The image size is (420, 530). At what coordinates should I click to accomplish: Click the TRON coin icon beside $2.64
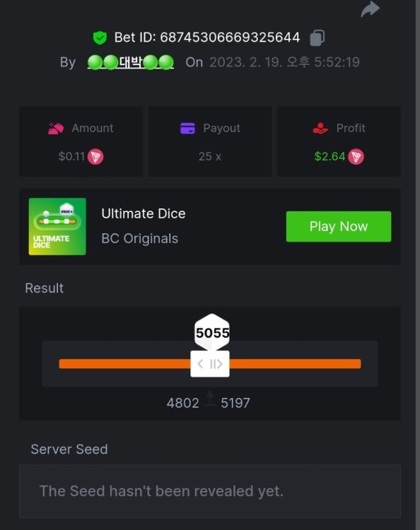(x=356, y=156)
